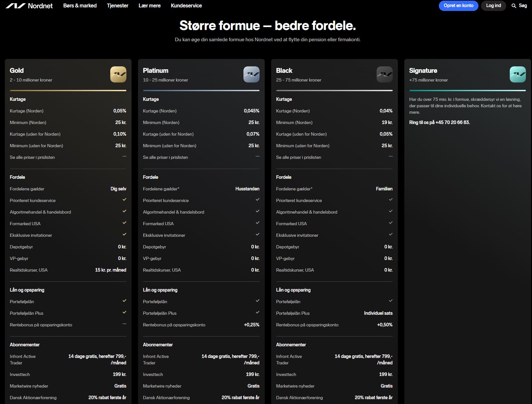The height and width of the screenshot is (404, 532).
Task: Click Black Minimum (Norden) value 19 kr.
Action: [387, 122]
